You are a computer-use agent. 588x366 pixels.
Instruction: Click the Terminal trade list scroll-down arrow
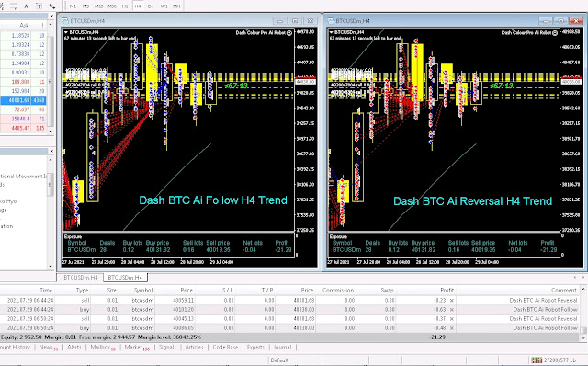(x=583, y=338)
